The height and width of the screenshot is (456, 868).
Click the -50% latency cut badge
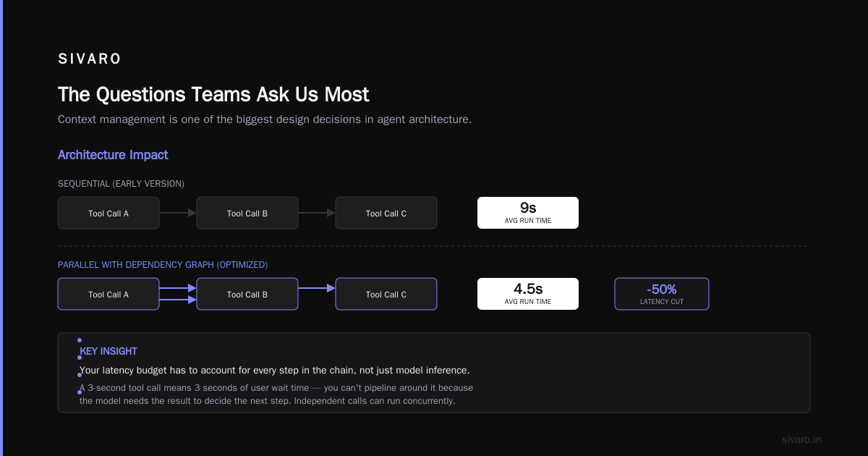click(662, 294)
